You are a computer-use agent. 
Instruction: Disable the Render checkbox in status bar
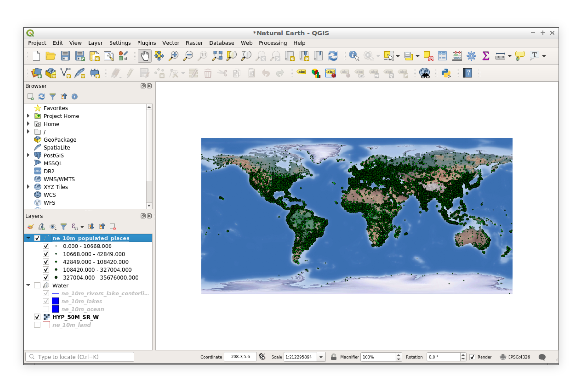(472, 357)
